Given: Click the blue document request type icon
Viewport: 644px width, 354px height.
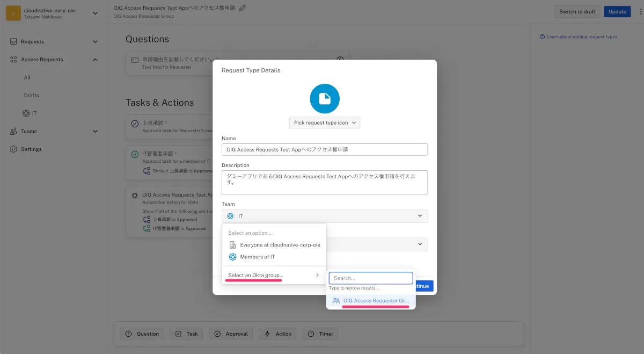Looking at the screenshot, I should (325, 99).
